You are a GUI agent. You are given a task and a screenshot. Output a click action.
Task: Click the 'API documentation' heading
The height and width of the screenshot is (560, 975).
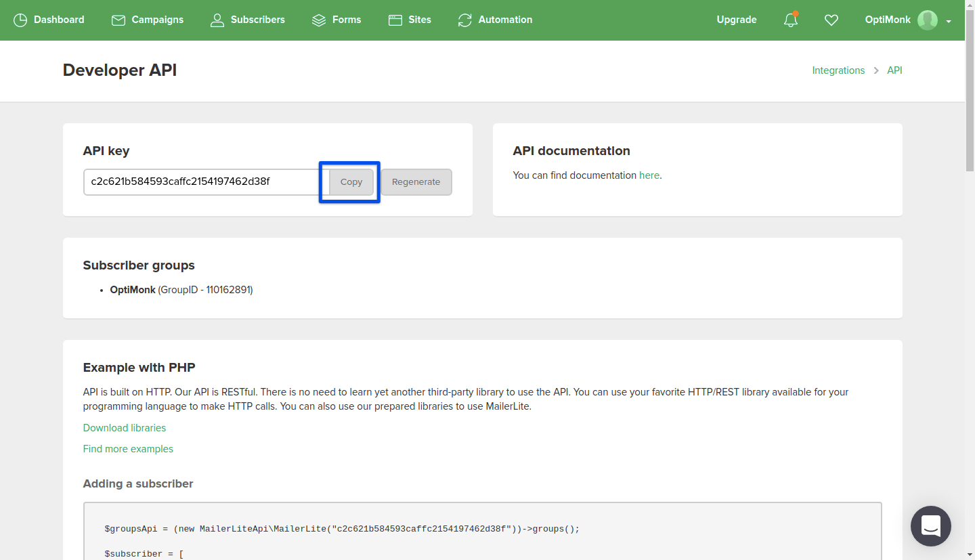571,151
